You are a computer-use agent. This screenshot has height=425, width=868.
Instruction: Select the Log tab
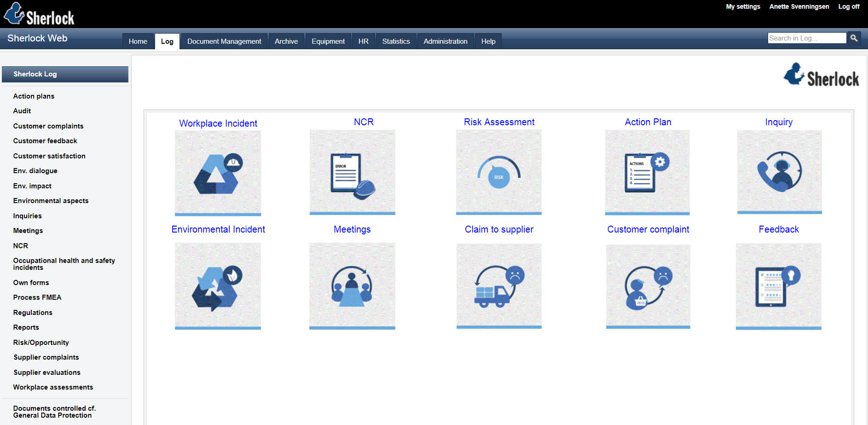pyautogui.click(x=167, y=41)
